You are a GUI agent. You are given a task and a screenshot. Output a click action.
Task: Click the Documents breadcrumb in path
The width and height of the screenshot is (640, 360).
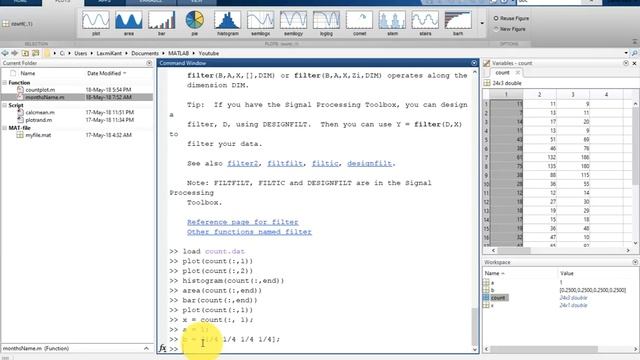coord(145,53)
